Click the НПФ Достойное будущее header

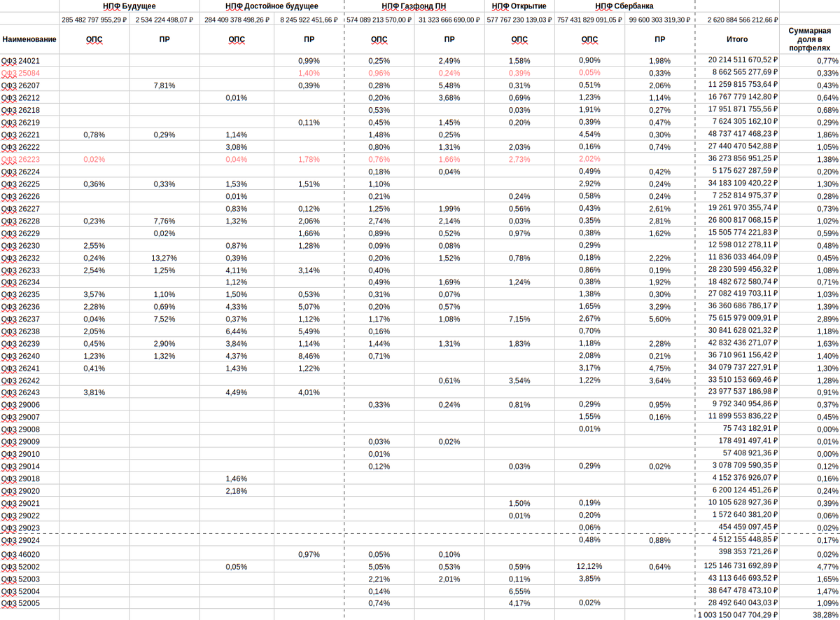(x=272, y=6)
